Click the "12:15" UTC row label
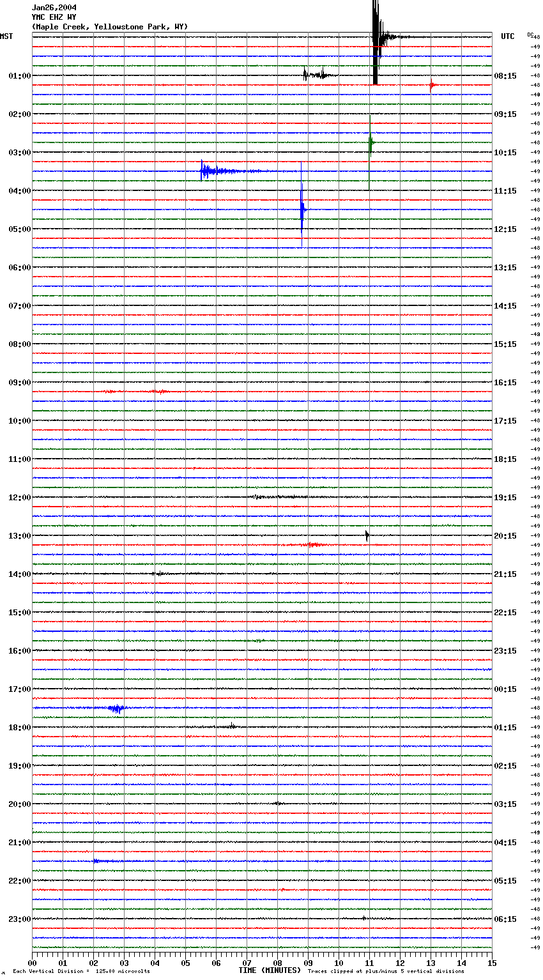 point(505,229)
